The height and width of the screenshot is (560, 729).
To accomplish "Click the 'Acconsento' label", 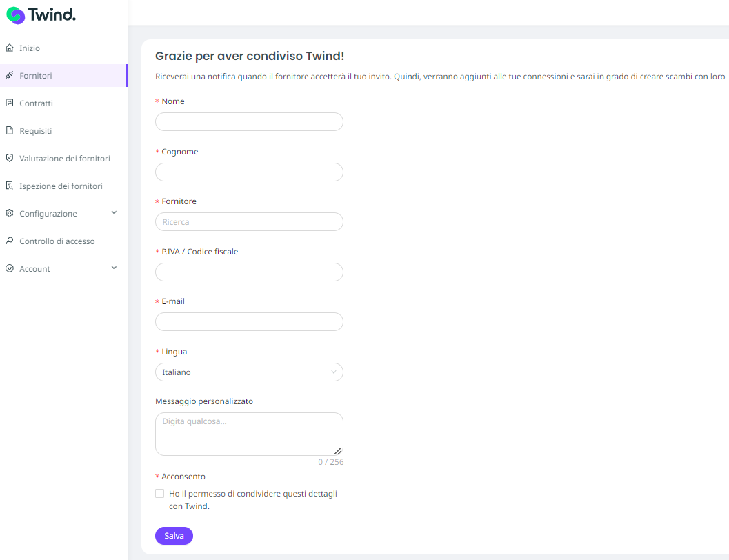I will click(183, 477).
